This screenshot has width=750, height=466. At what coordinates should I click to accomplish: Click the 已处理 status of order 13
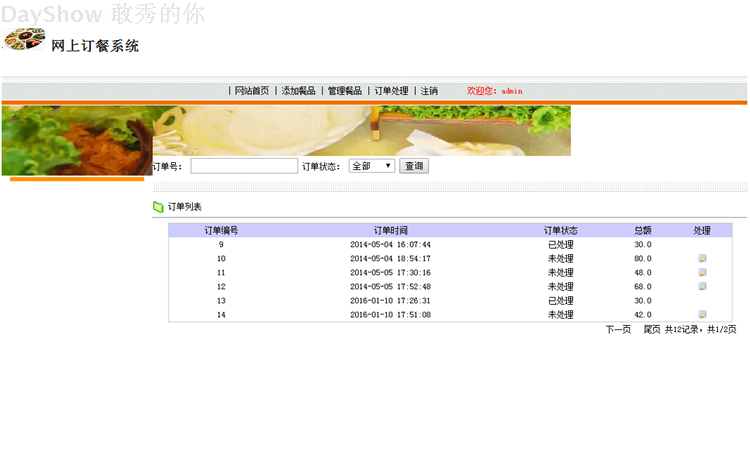(x=560, y=300)
